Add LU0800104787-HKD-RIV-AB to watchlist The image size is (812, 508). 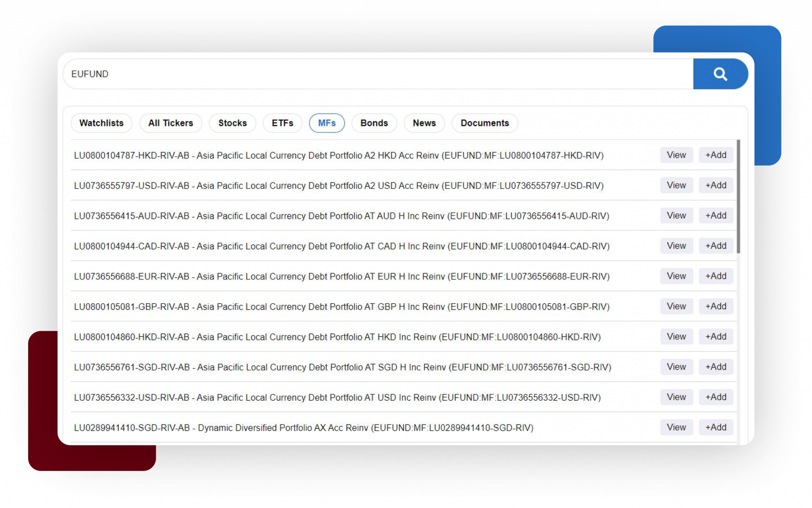coord(716,155)
